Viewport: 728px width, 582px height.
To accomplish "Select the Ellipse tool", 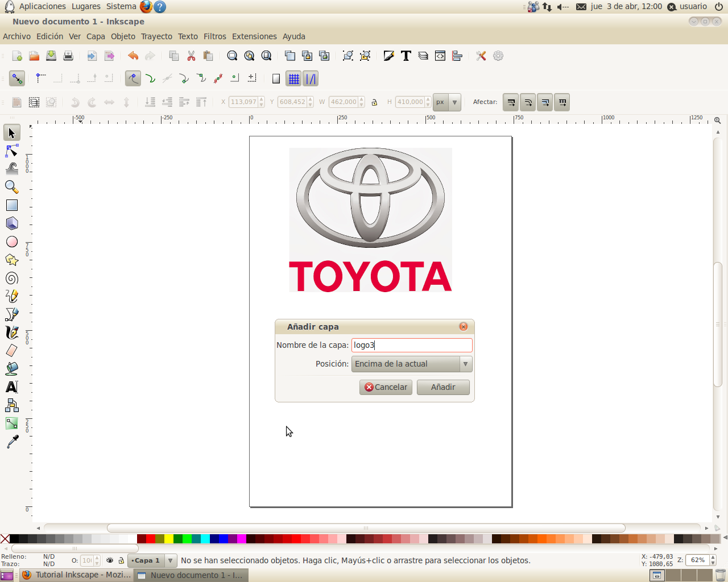I will coord(11,241).
